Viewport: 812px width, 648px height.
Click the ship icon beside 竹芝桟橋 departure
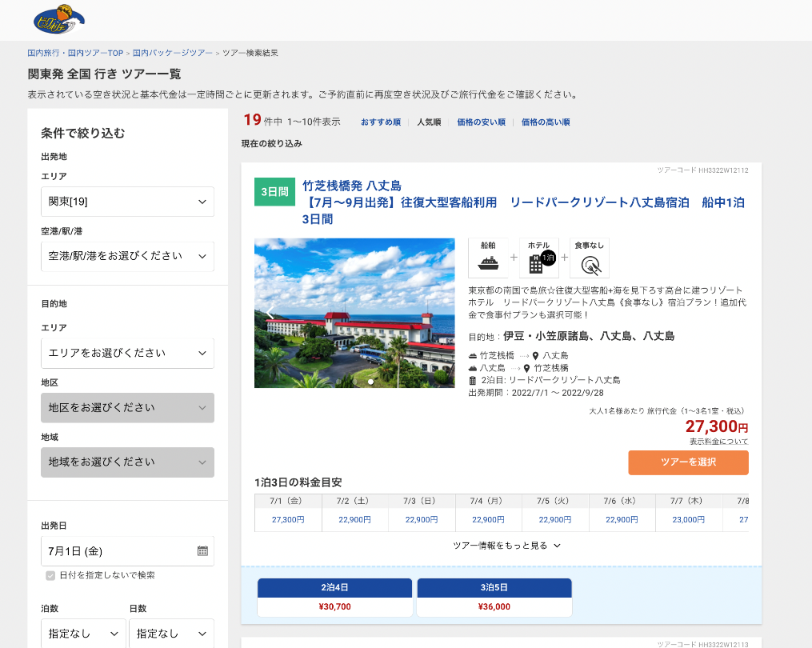point(471,354)
